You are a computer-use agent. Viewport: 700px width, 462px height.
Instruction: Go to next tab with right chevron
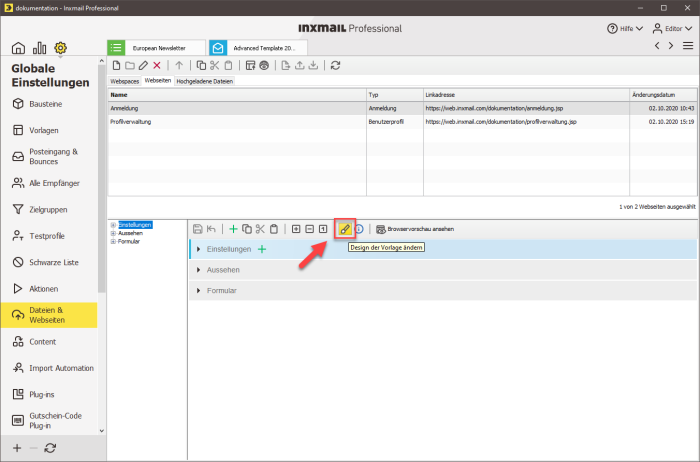click(x=671, y=46)
